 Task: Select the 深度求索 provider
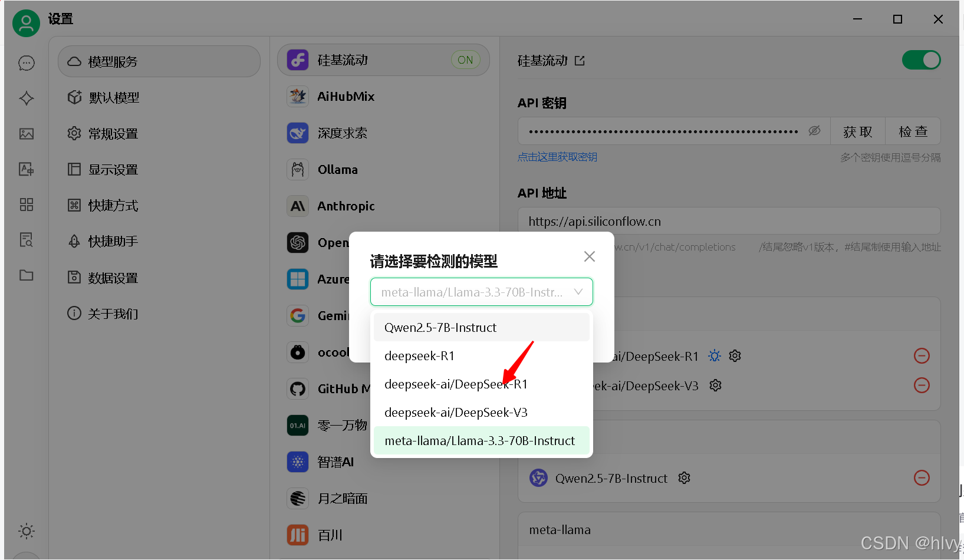[383, 133]
